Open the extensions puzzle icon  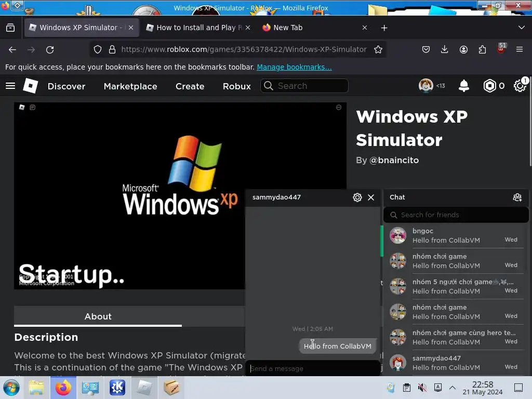(x=482, y=49)
